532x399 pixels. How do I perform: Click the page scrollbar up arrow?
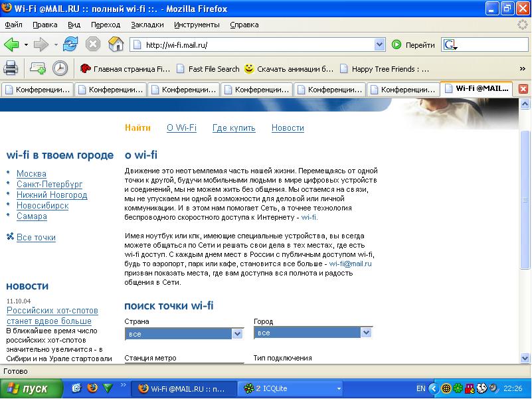pos(525,104)
